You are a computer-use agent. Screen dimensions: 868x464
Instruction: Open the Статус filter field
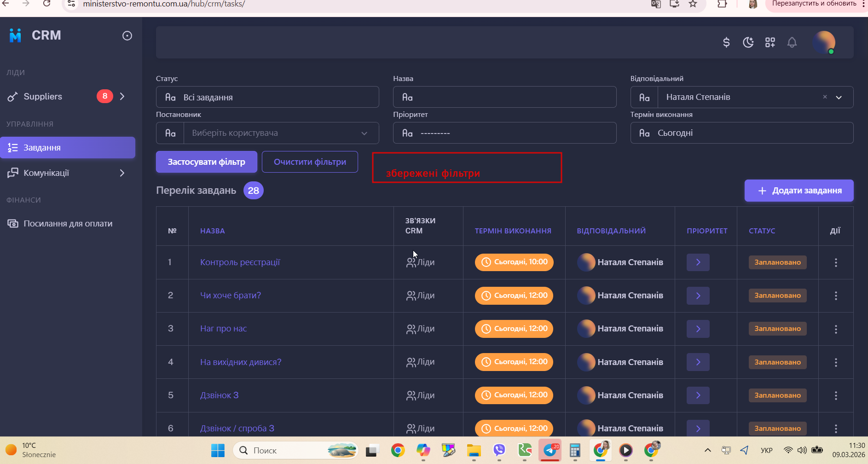[x=267, y=97]
